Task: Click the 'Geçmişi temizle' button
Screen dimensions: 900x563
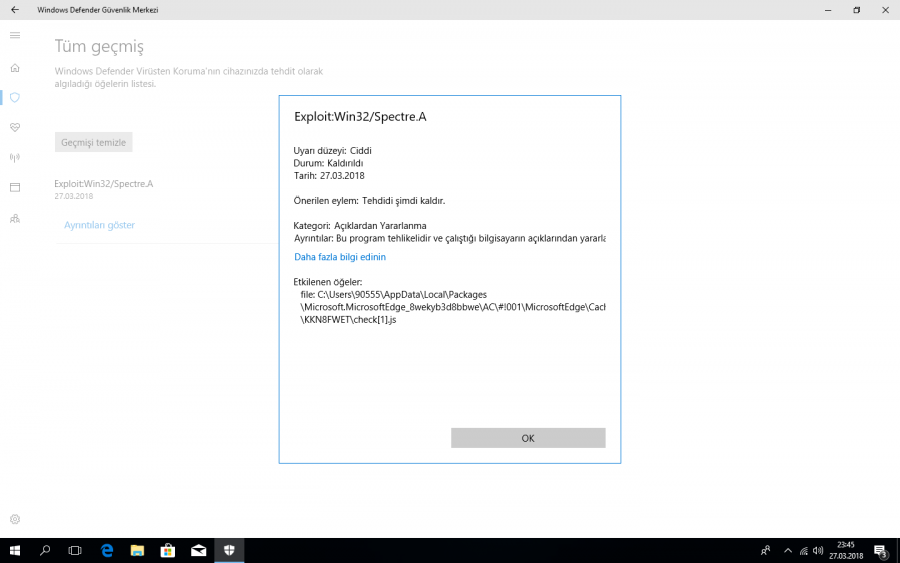Action: click(x=94, y=142)
